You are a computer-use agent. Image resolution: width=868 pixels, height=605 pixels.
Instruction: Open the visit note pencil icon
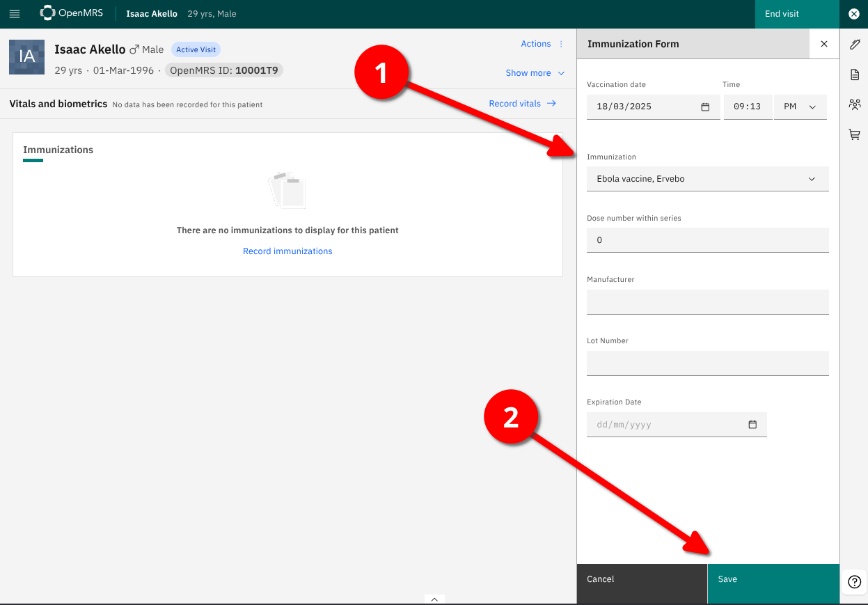click(855, 45)
